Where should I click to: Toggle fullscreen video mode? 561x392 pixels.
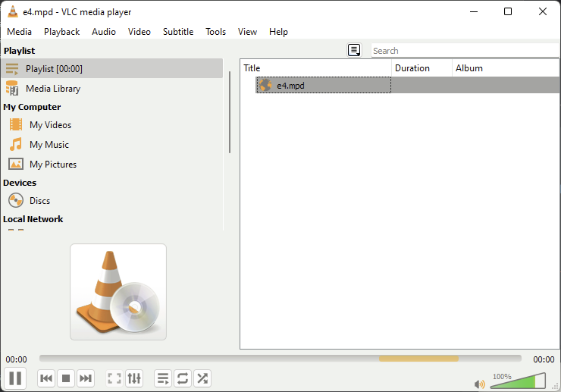coord(114,378)
